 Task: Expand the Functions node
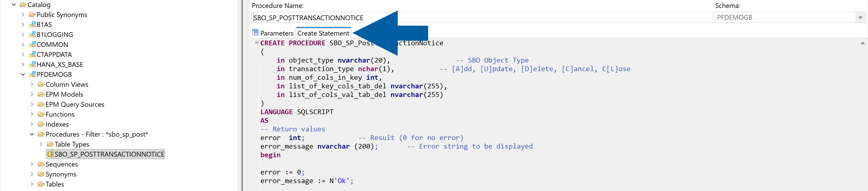[32, 114]
